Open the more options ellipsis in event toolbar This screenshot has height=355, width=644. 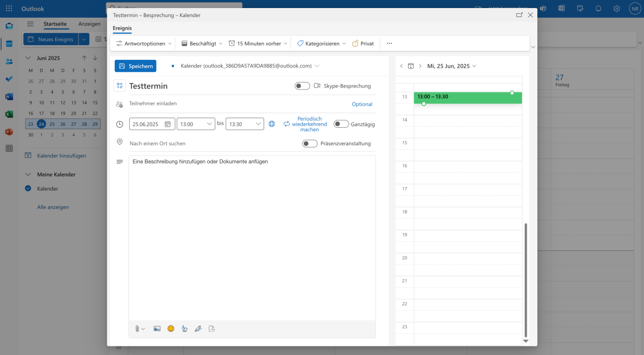[x=389, y=44]
